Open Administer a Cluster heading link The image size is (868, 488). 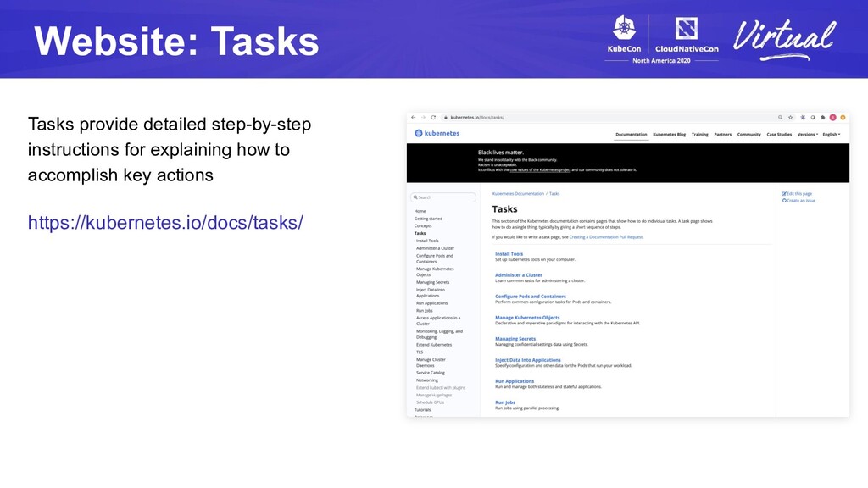point(519,275)
